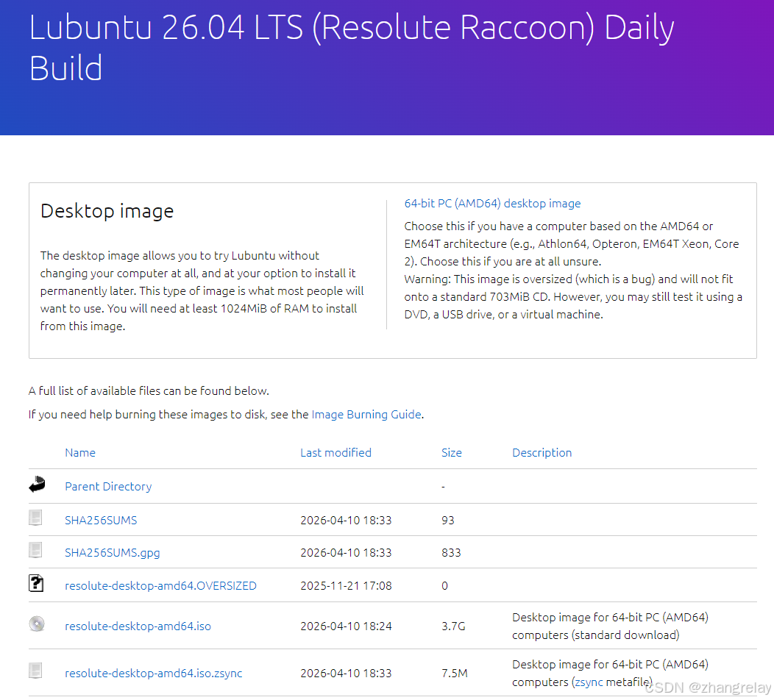774x700 pixels.
Task: Open resolute-desktop-amd64.OVERSIZED file link
Action: (x=160, y=585)
